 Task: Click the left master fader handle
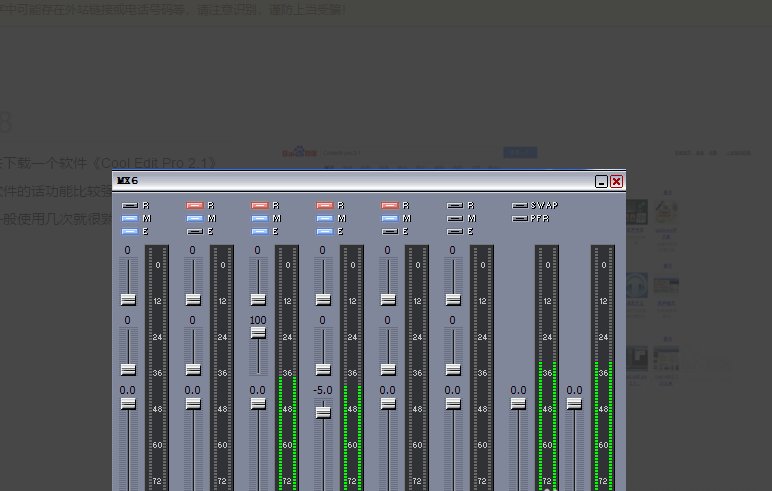518,404
